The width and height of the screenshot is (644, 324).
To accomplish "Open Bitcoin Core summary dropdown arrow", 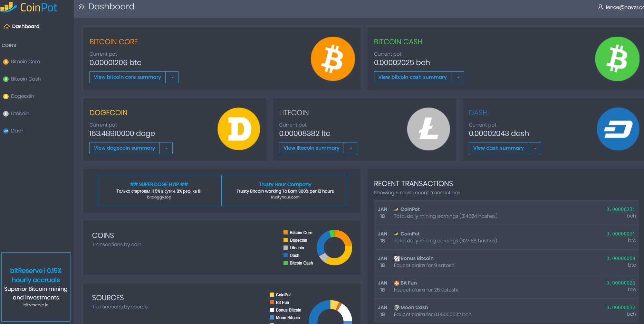I will tap(172, 77).
